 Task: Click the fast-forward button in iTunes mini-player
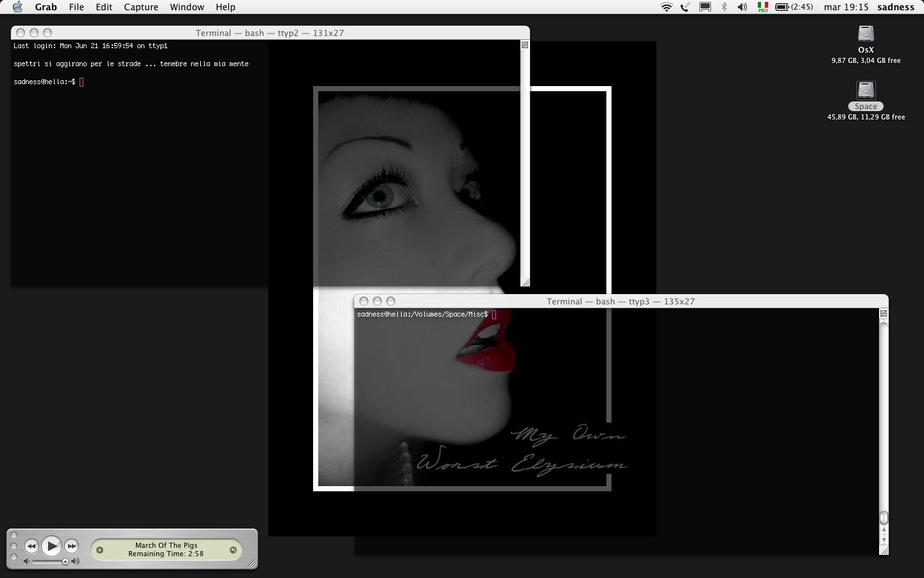(72, 547)
